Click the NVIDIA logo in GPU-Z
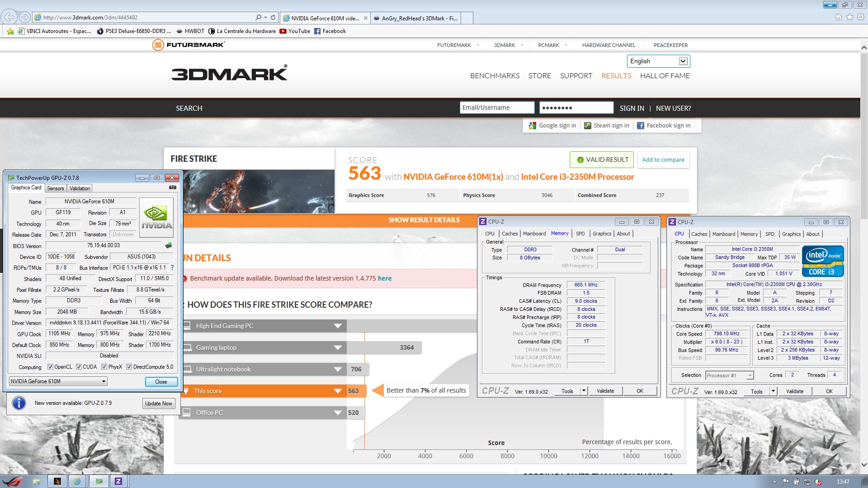 [156, 218]
